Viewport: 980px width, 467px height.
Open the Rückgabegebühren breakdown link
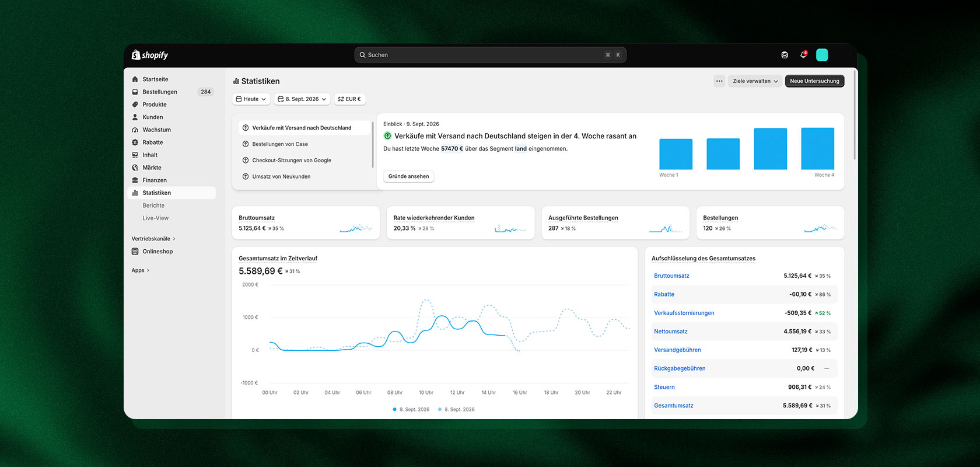point(680,368)
